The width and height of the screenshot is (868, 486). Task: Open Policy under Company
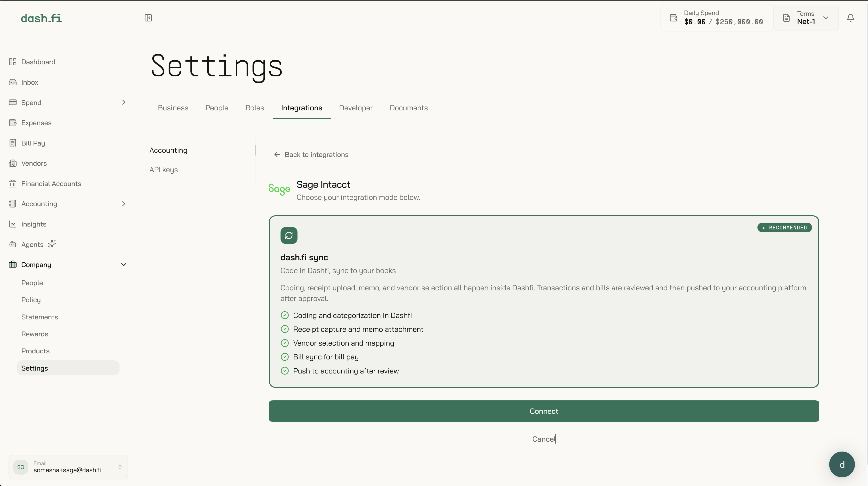[x=31, y=300]
